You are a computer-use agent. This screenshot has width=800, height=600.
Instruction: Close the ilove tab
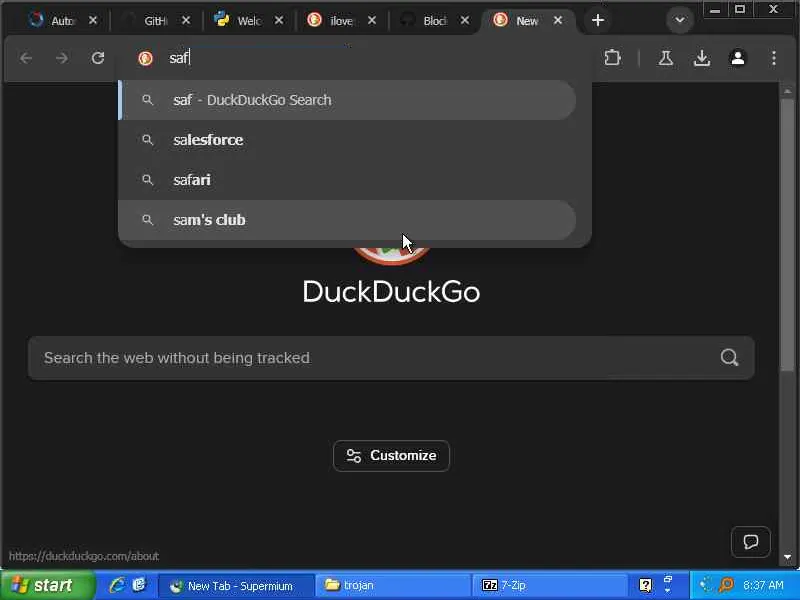coord(372,20)
